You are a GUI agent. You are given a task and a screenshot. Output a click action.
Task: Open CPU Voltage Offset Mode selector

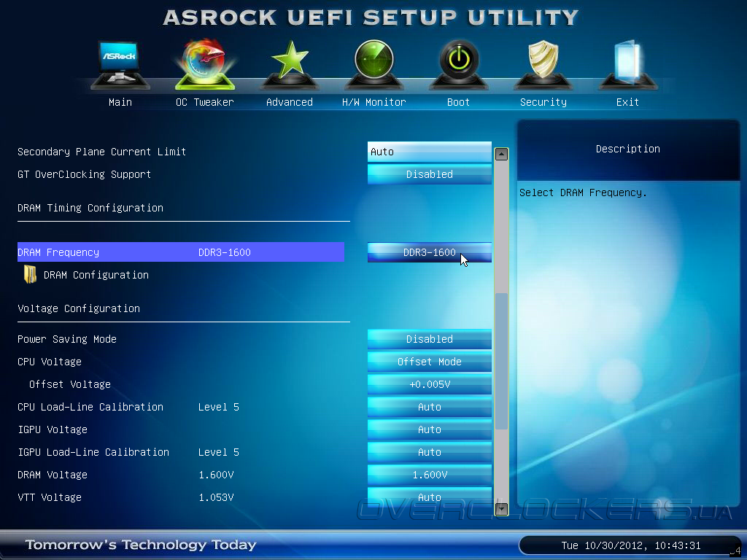click(x=429, y=362)
